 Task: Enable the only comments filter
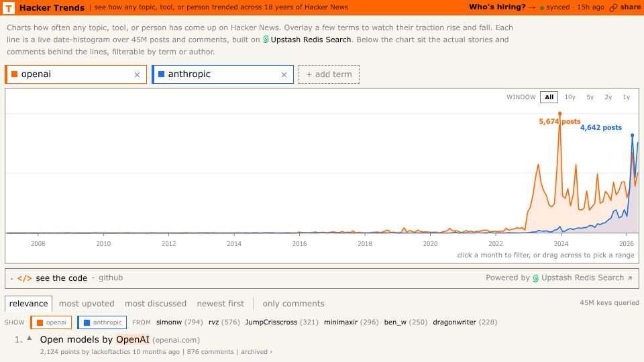click(x=294, y=304)
